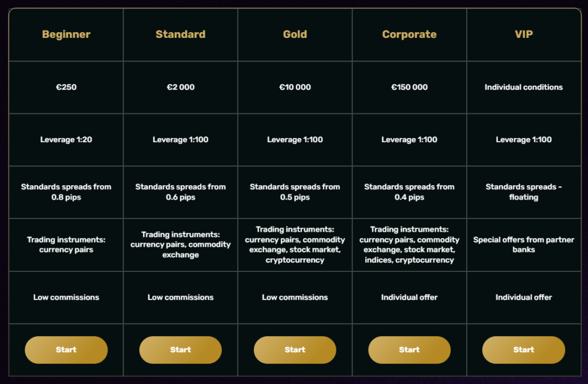Click spreads from 0.8 pips text

[66, 192]
